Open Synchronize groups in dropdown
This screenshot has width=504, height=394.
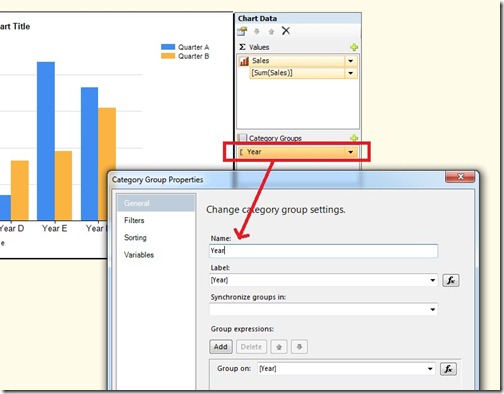pos(433,309)
